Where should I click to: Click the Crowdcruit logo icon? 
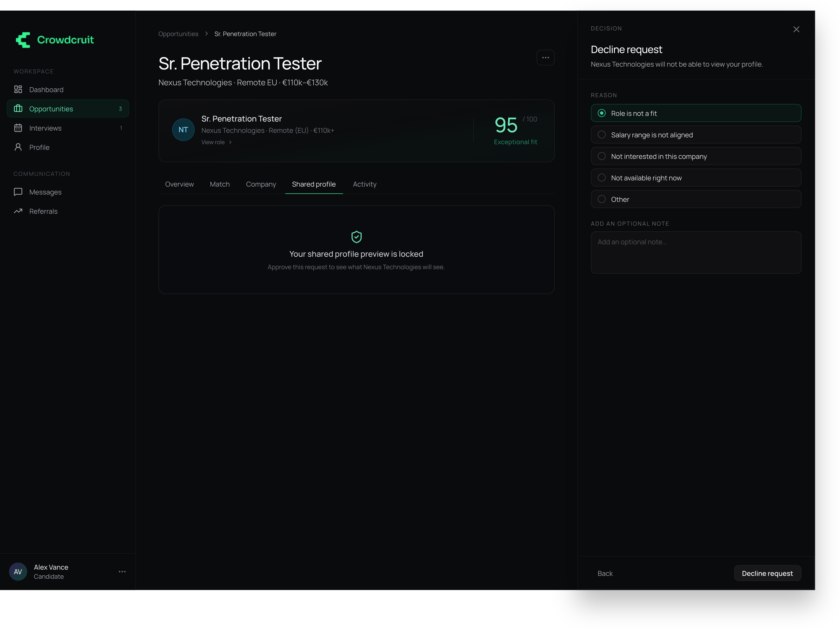point(23,40)
